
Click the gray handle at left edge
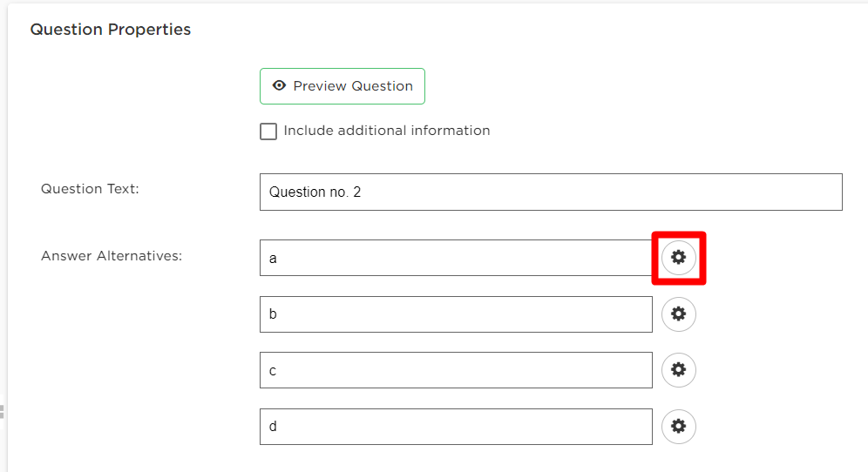coord(2,411)
